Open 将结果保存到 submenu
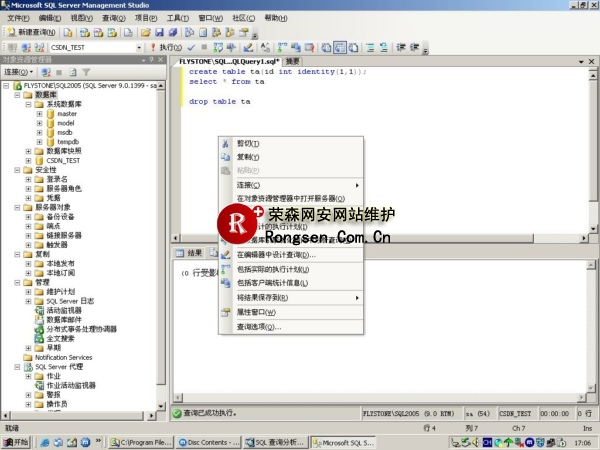The image size is (600, 450). pyautogui.click(x=291, y=298)
